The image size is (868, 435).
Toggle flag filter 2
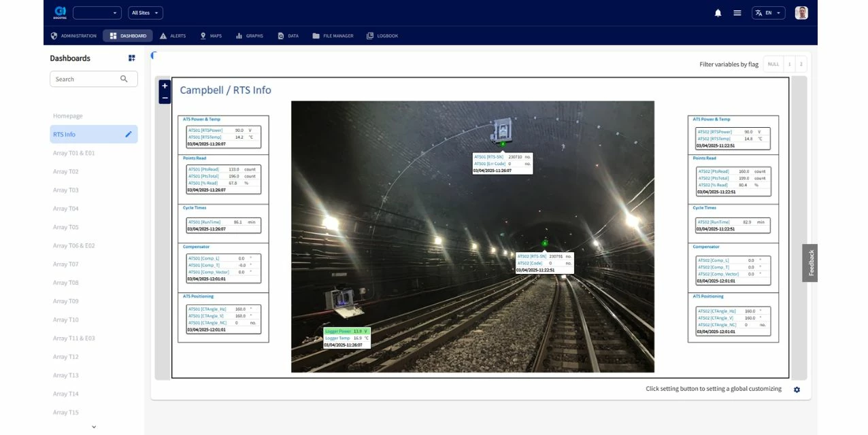(x=801, y=65)
